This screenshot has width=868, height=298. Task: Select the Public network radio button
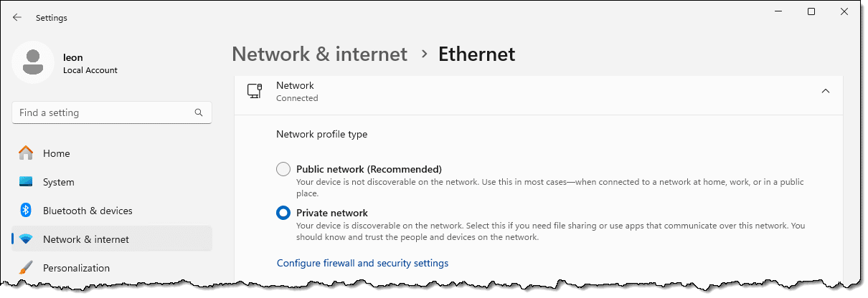point(283,170)
